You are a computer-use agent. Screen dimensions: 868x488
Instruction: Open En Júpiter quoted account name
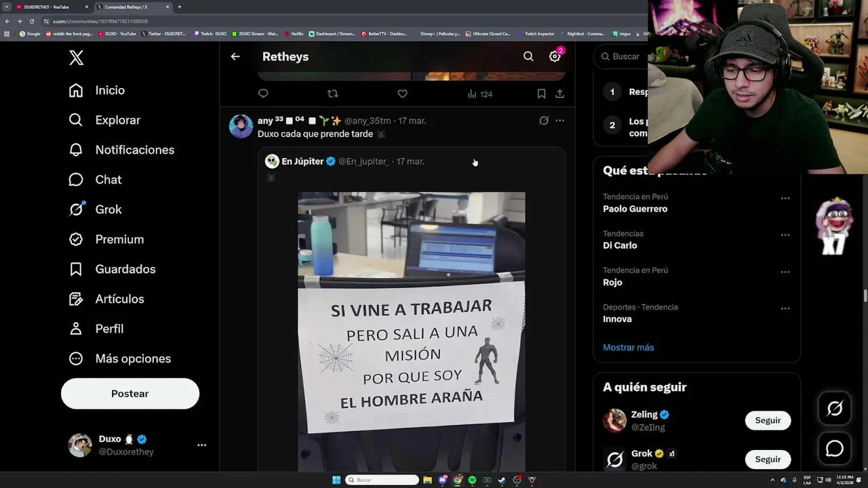coord(302,161)
